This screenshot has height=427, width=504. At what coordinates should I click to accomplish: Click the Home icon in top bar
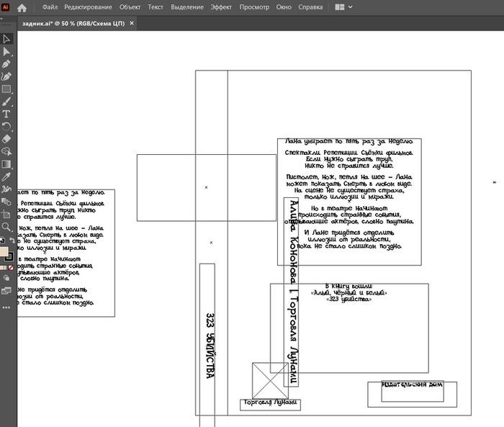22,7
